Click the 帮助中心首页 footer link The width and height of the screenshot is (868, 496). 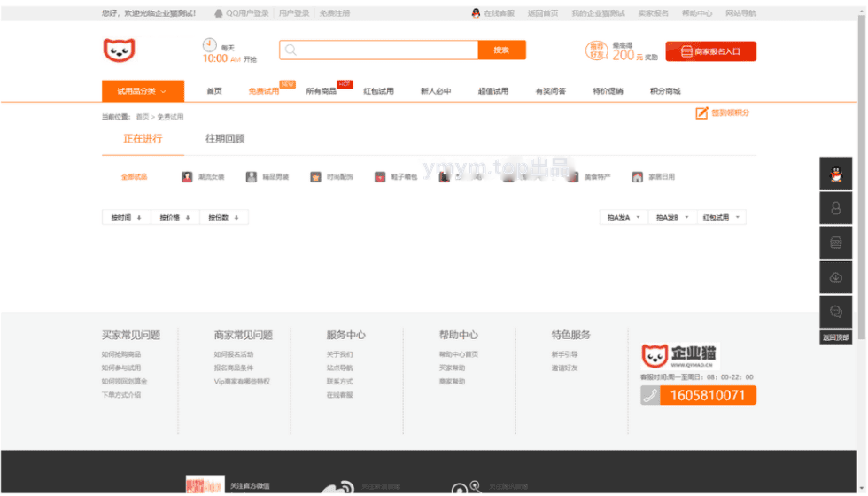pos(459,354)
